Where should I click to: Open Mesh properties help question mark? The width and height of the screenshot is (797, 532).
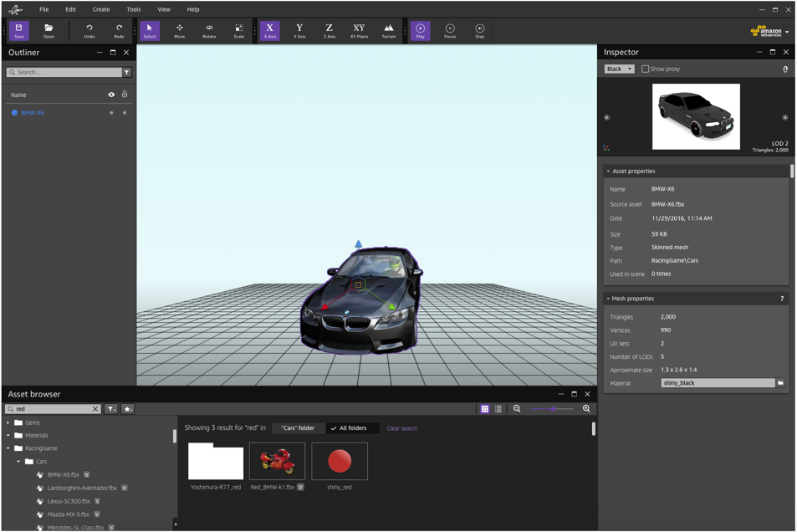coord(782,299)
